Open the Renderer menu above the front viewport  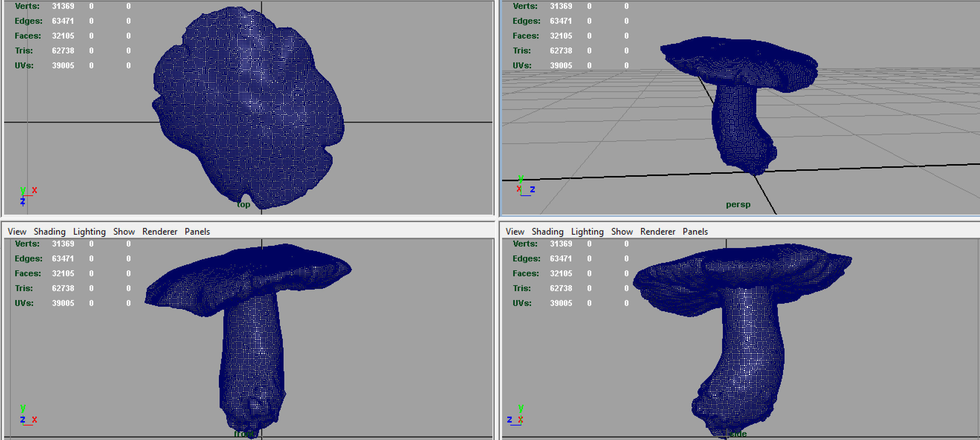coord(160,231)
